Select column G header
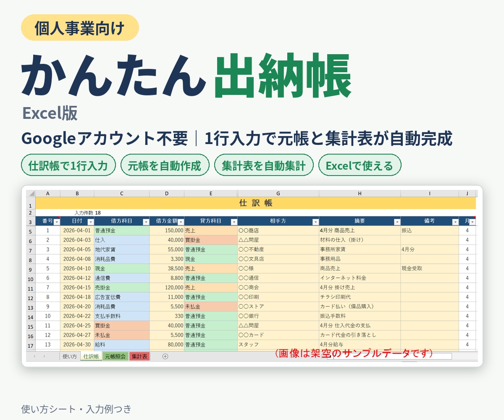 278,194
